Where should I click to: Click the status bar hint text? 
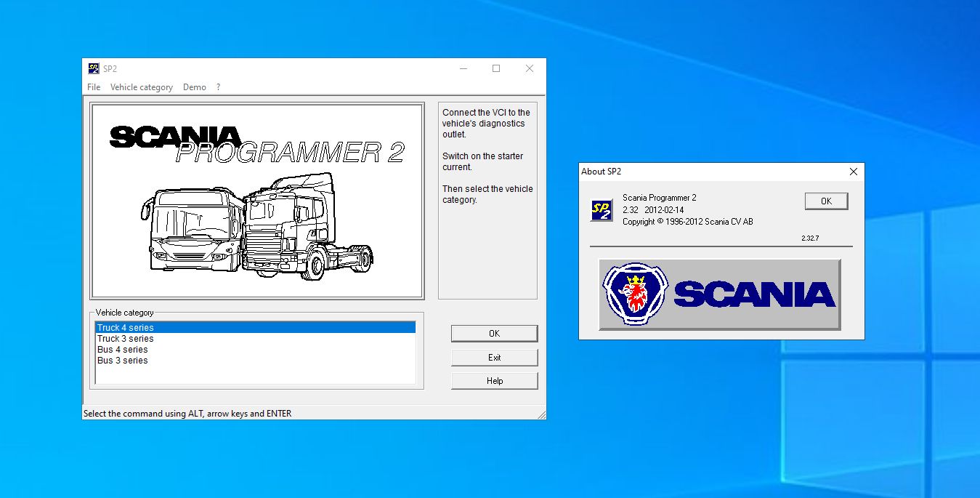pos(187,414)
